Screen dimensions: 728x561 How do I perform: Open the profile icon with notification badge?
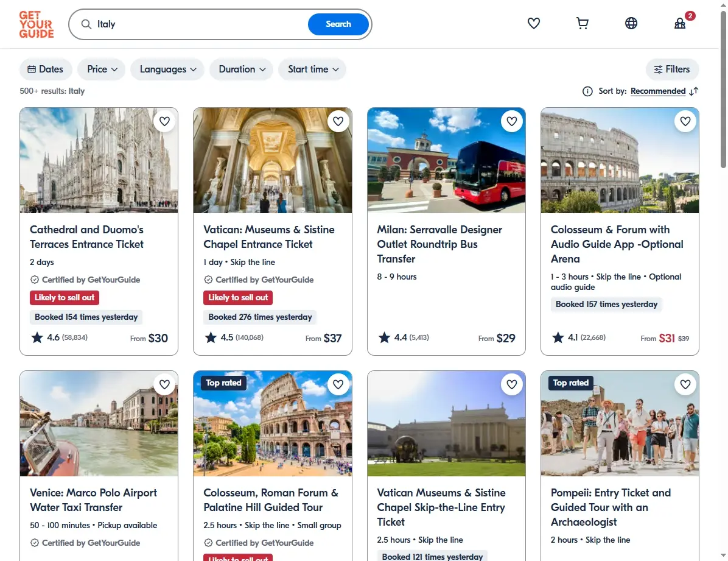click(x=680, y=23)
